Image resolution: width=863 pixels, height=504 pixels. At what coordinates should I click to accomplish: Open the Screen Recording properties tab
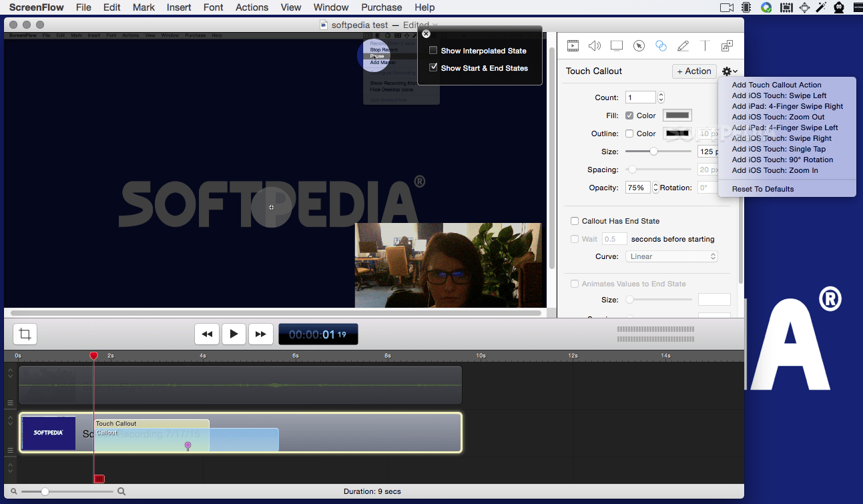click(x=617, y=45)
